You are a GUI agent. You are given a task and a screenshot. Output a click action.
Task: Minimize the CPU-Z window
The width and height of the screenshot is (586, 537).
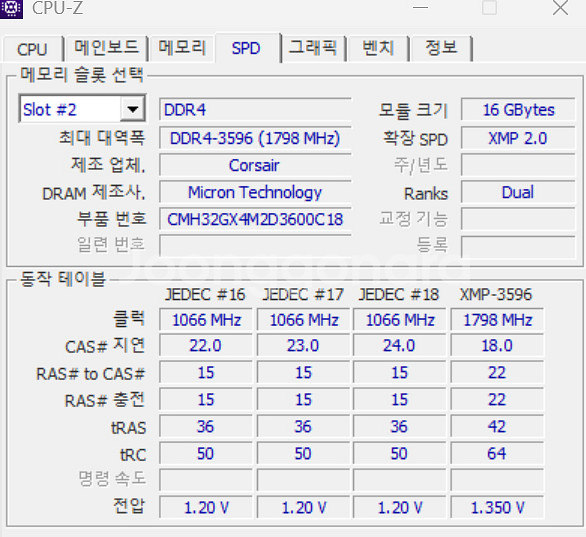pyautogui.click(x=420, y=7)
